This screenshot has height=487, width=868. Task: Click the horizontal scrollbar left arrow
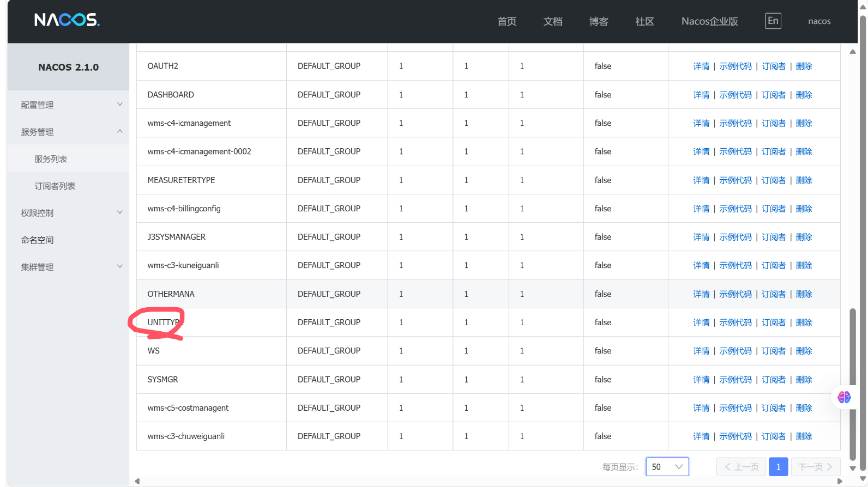(137, 481)
